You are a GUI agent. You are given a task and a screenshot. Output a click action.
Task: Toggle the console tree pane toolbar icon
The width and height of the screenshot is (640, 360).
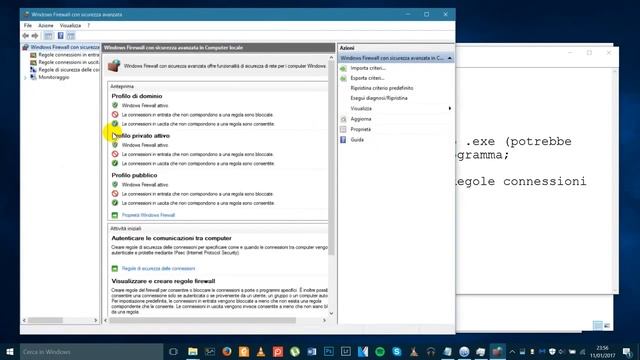click(x=48, y=36)
